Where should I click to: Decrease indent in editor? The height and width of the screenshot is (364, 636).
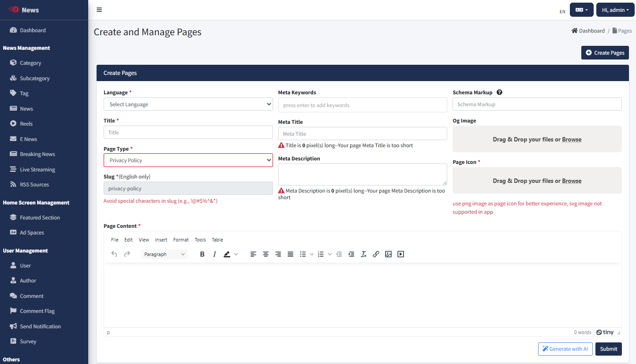coord(339,254)
